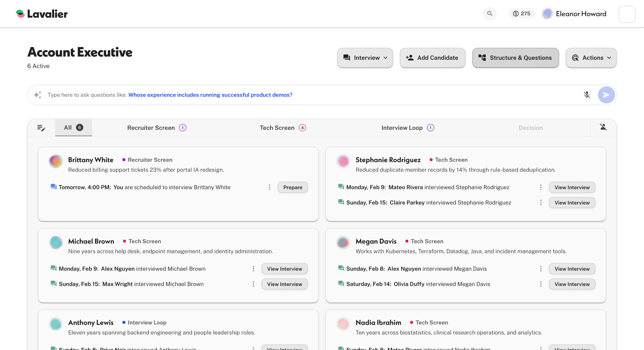Viewport: 644px width, 350px height.
Task: Click the suggested product demos question
Action: 210,95
